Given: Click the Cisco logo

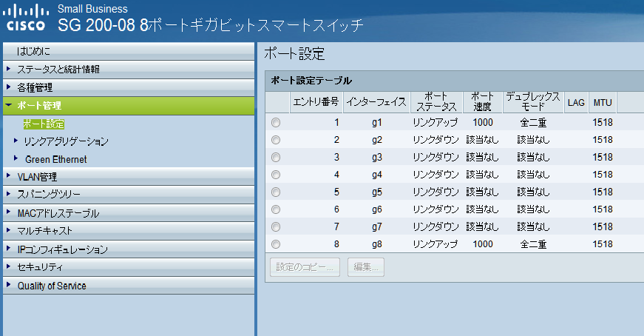Looking at the screenshot, I should [x=25, y=17].
